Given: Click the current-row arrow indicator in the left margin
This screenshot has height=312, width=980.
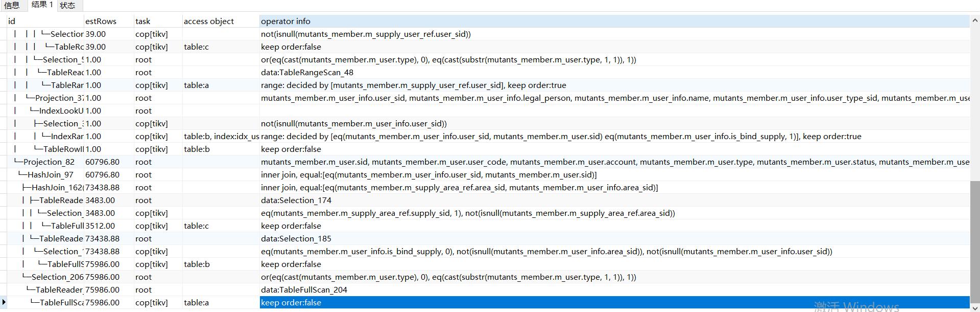Looking at the screenshot, I should pos(4,302).
